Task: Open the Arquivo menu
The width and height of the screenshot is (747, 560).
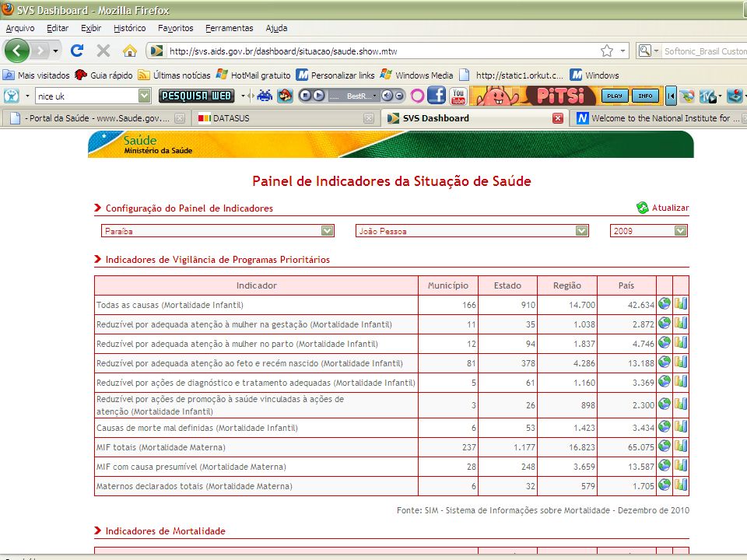Action: tap(20, 28)
